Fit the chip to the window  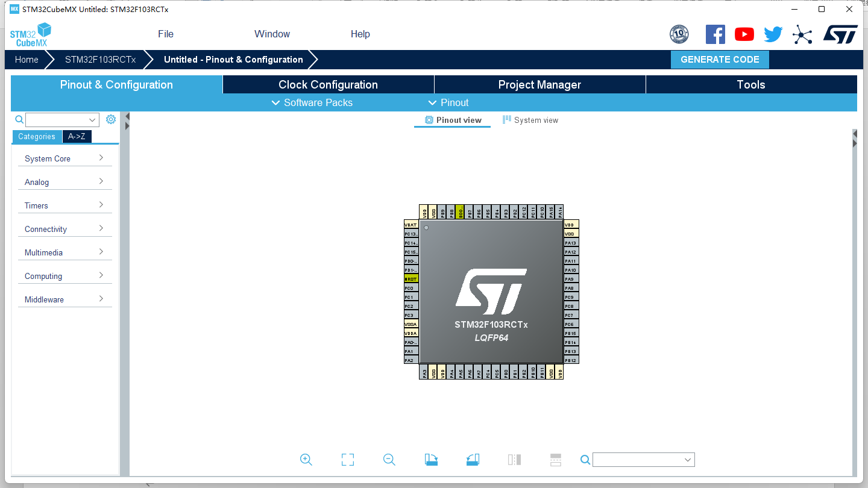pyautogui.click(x=348, y=460)
